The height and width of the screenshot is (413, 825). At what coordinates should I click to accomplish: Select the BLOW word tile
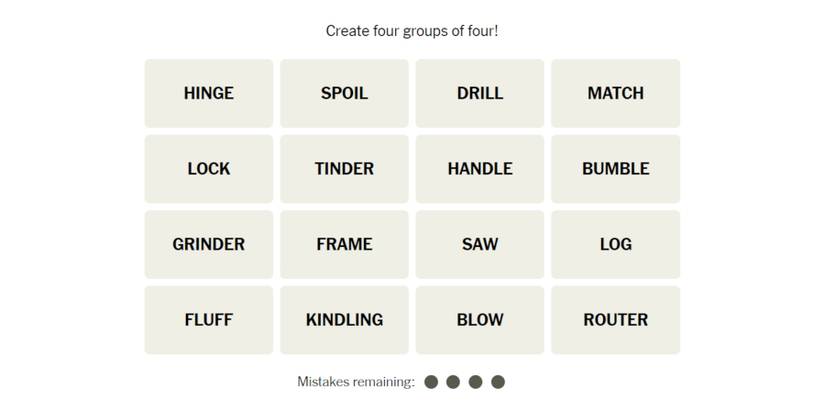(x=480, y=320)
